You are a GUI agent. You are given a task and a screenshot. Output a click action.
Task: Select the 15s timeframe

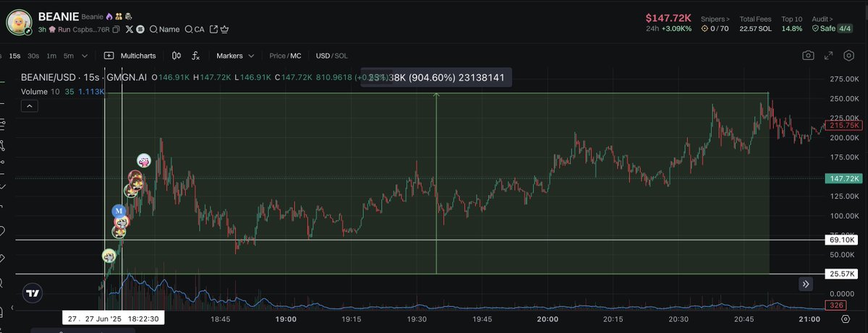point(14,56)
